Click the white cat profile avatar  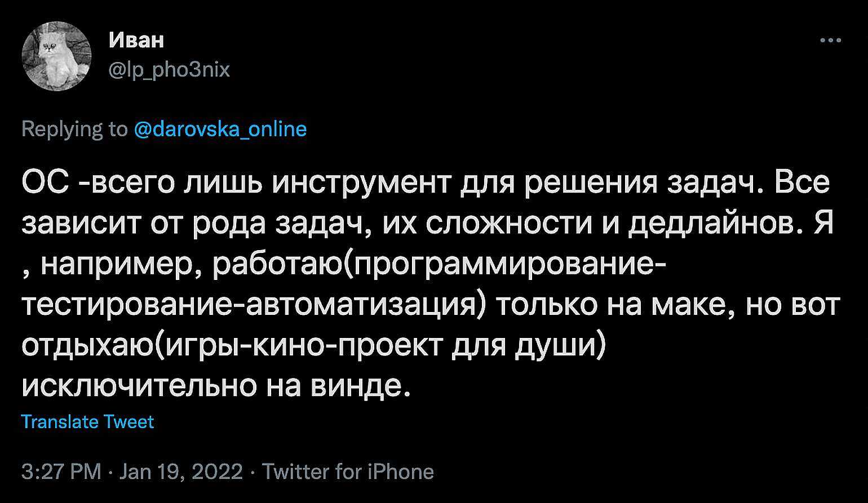click(x=56, y=56)
